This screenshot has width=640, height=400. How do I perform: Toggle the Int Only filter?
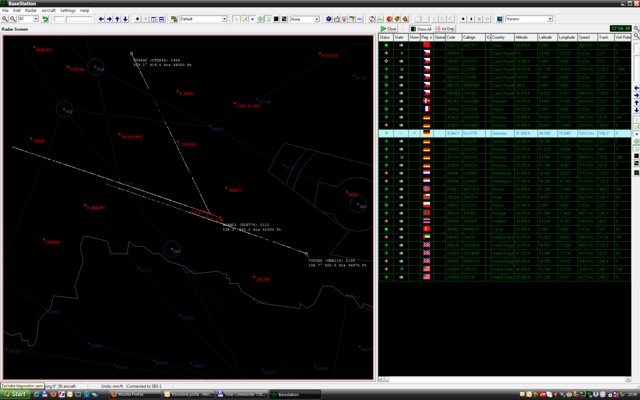tap(445, 29)
